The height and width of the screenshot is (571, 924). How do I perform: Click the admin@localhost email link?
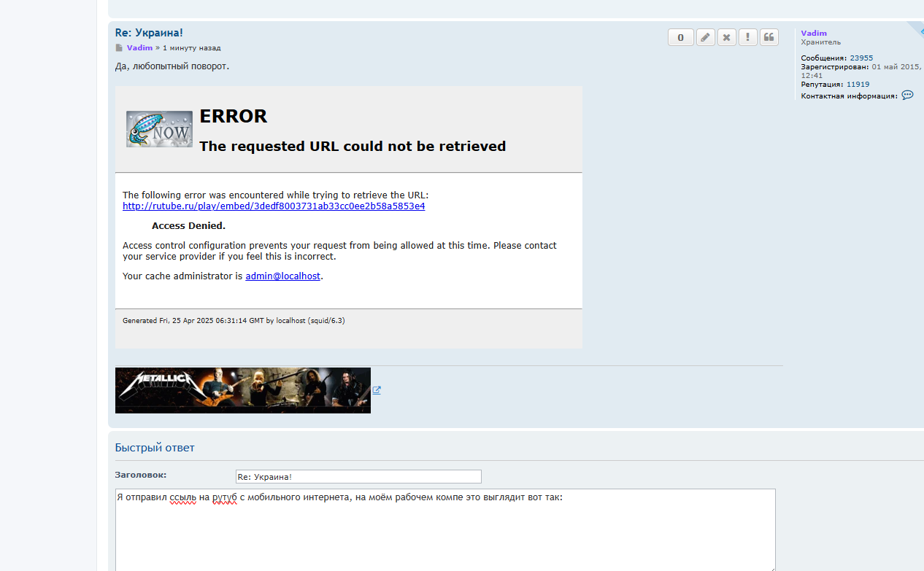[x=282, y=276]
